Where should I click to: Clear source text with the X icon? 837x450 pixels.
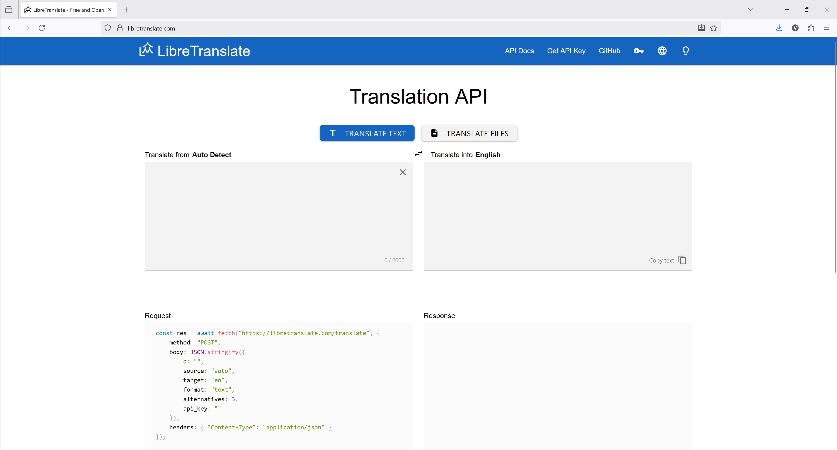pyautogui.click(x=403, y=172)
